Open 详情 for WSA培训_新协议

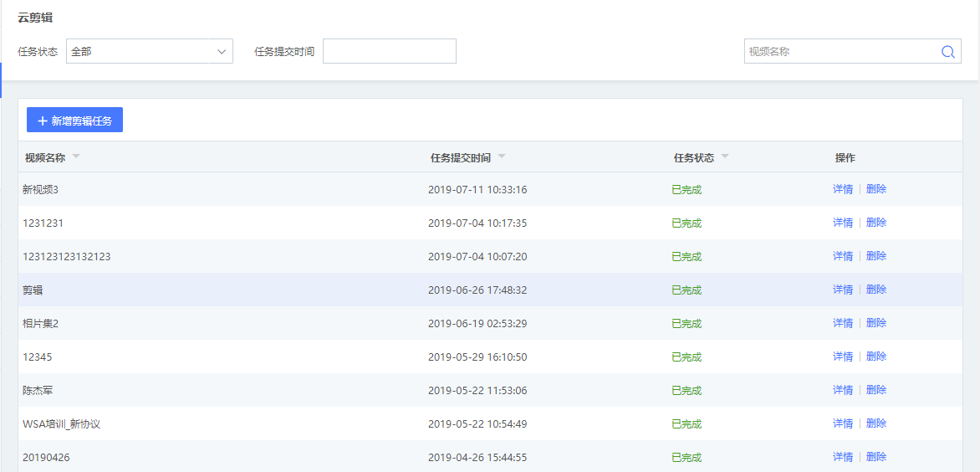click(x=843, y=423)
